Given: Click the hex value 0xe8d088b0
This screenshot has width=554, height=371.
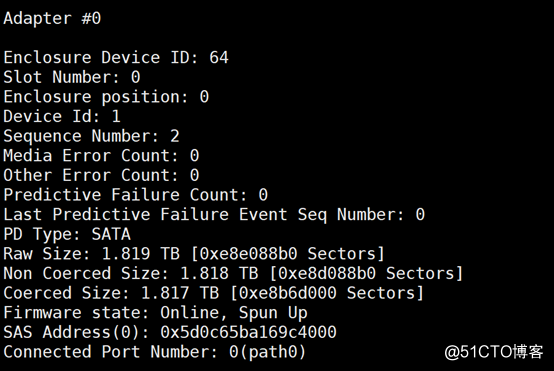Looking at the screenshot, I should (x=327, y=273).
